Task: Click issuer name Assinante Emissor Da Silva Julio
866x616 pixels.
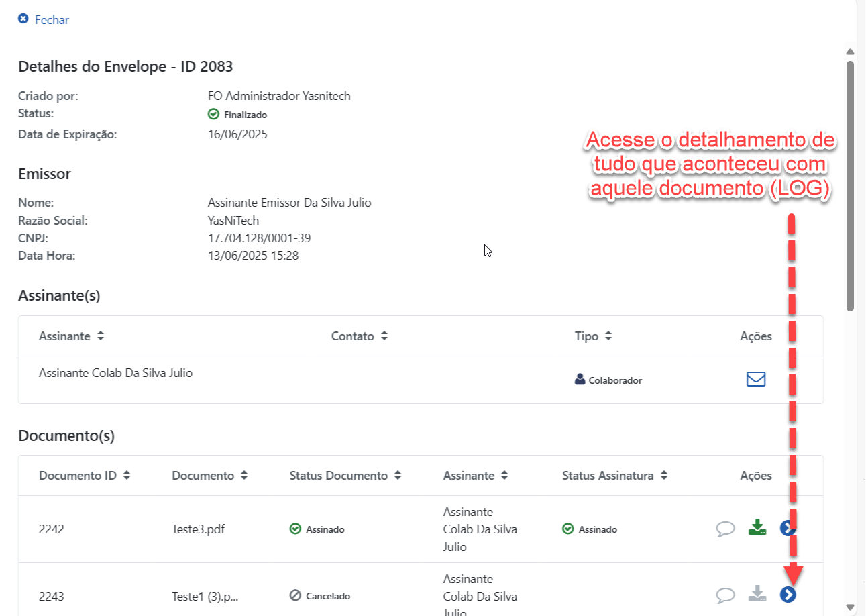Action: [x=290, y=203]
